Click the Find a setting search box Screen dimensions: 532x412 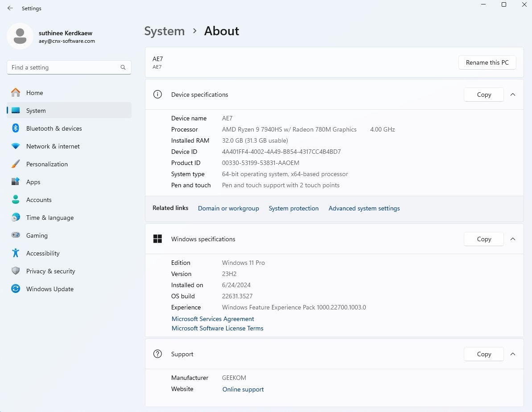click(x=69, y=67)
